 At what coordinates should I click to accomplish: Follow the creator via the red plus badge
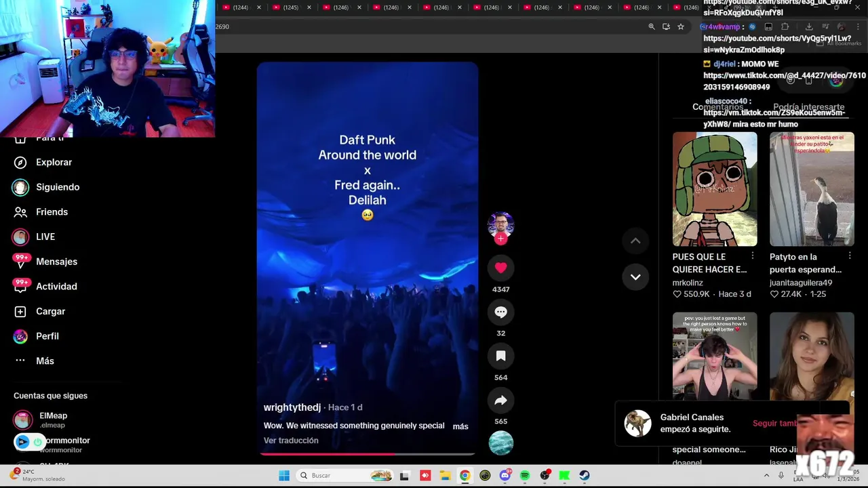(x=500, y=239)
